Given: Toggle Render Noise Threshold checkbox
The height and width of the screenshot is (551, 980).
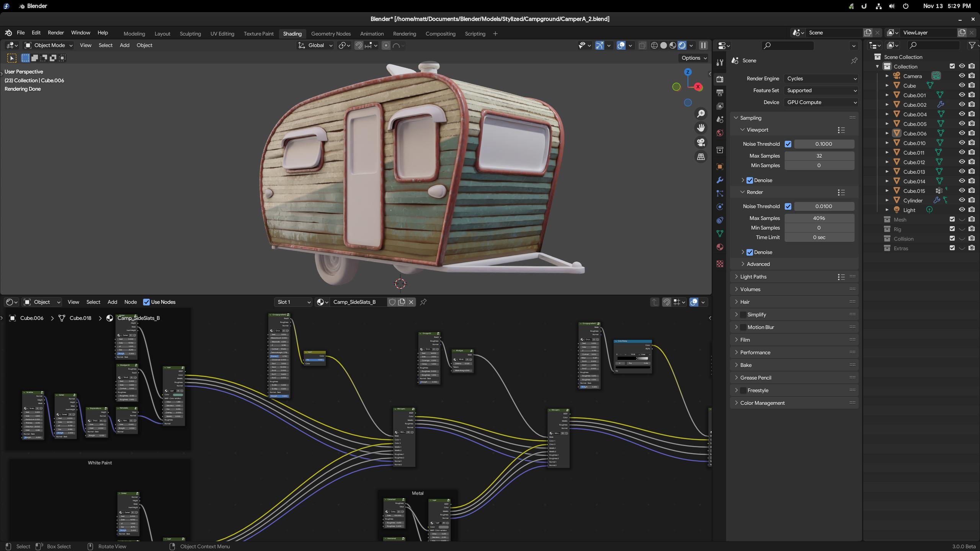Looking at the screenshot, I should pyautogui.click(x=788, y=206).
